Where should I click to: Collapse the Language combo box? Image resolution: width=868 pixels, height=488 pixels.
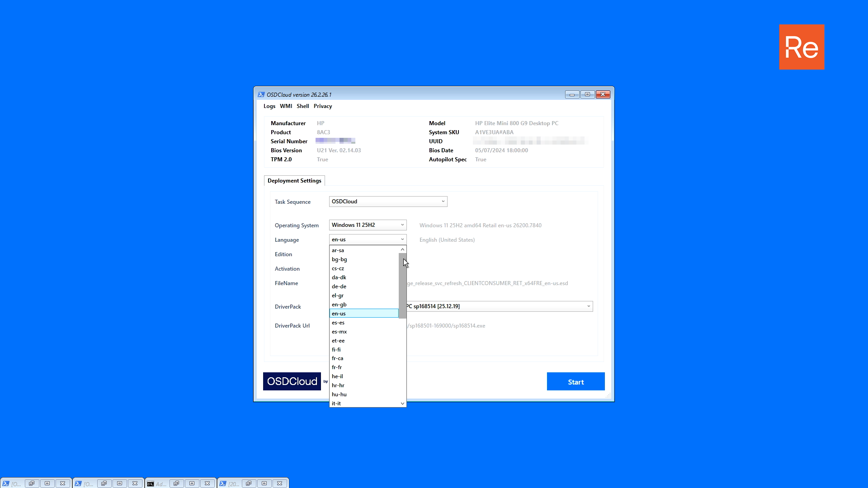tap(402, 239)
